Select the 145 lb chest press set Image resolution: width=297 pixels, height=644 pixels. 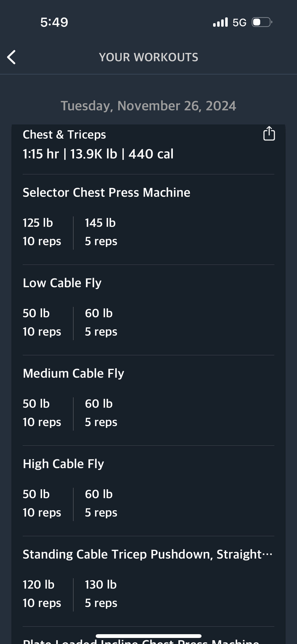pyautogui.click(x=101, y=232)
